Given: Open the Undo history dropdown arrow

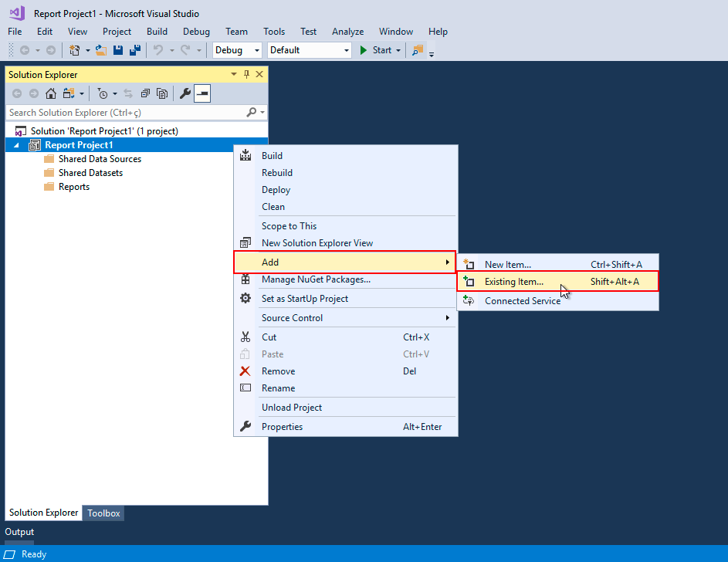Looking at the screenshot, I should coord(172,50).
